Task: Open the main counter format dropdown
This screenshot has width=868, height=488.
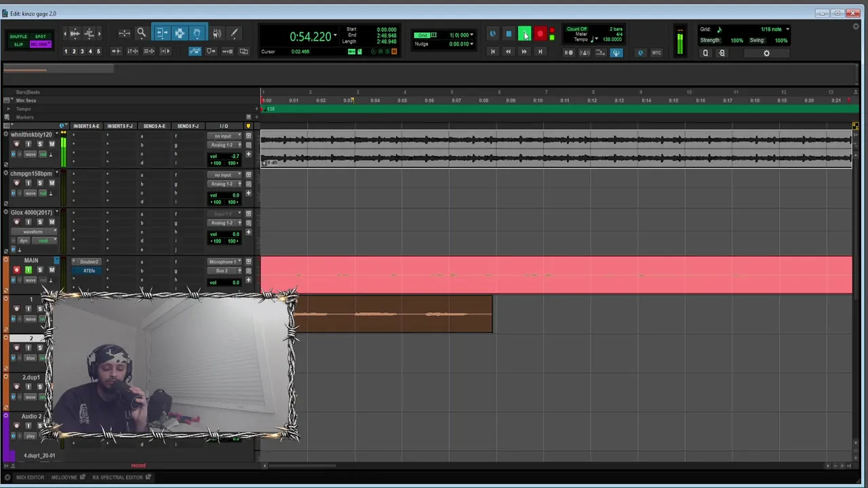Action: tap(335, 35)
